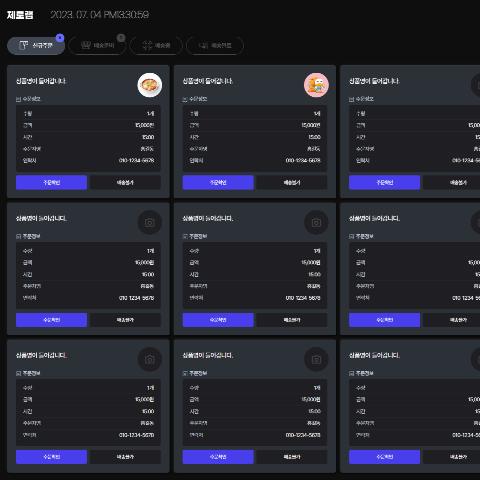Click the camera placeholder icon on the middle-left card
480x480 pixels.
(x=150, y=222)
